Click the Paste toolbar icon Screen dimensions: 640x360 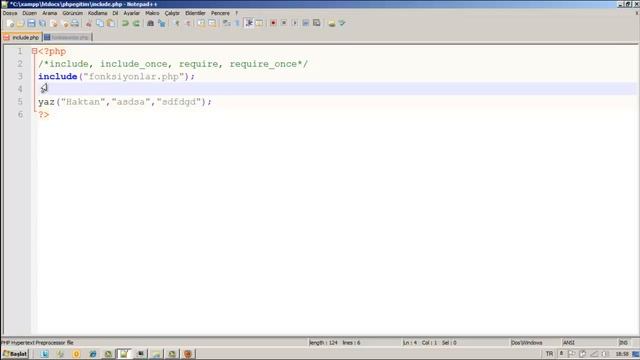[x=111, y=23]
